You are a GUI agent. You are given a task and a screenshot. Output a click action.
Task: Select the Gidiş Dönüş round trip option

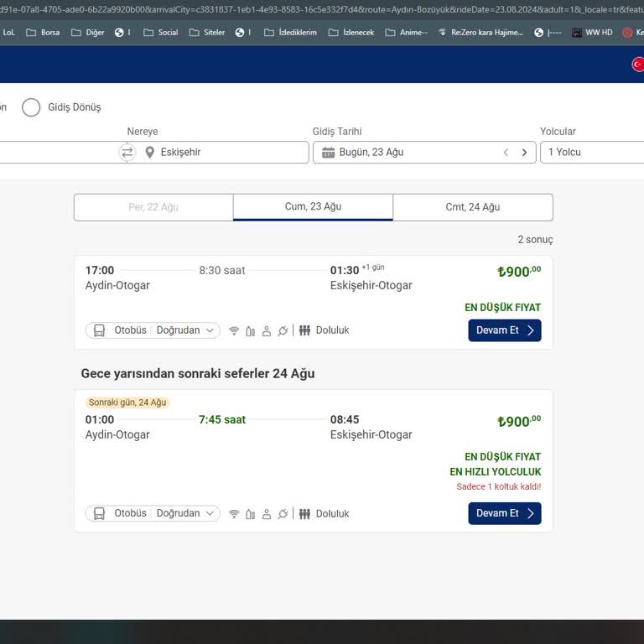coord(31,107)
